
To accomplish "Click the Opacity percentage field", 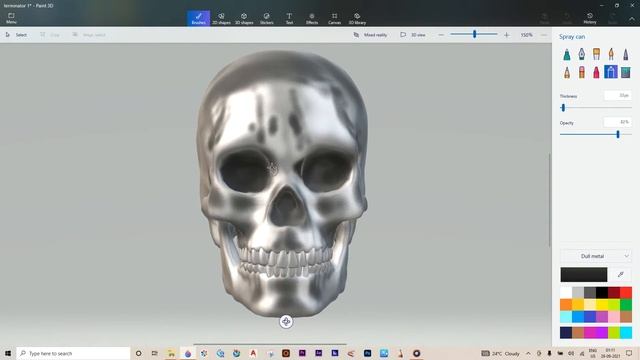I will [618, 122].
